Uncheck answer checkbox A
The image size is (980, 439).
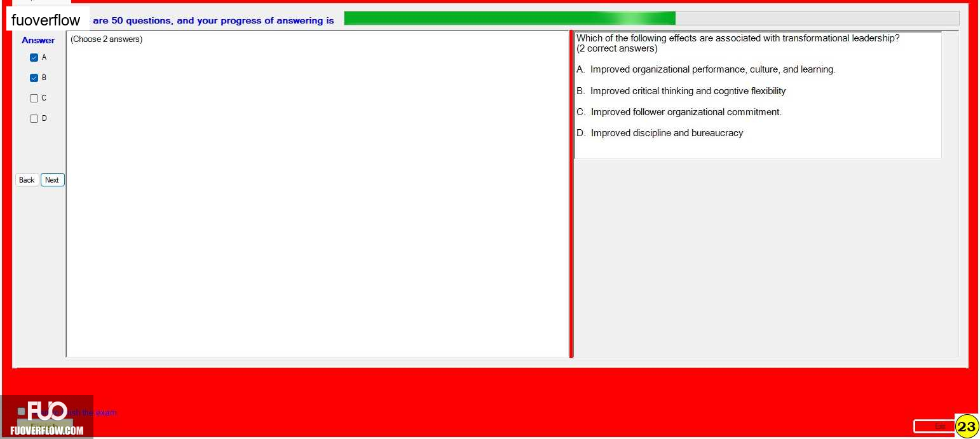point(34,58)
